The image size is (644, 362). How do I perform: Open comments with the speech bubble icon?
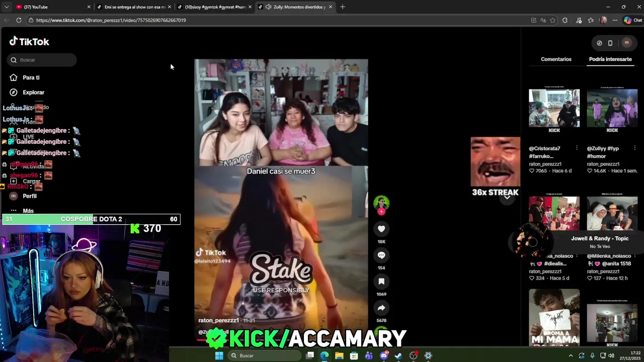coord(381,255)
